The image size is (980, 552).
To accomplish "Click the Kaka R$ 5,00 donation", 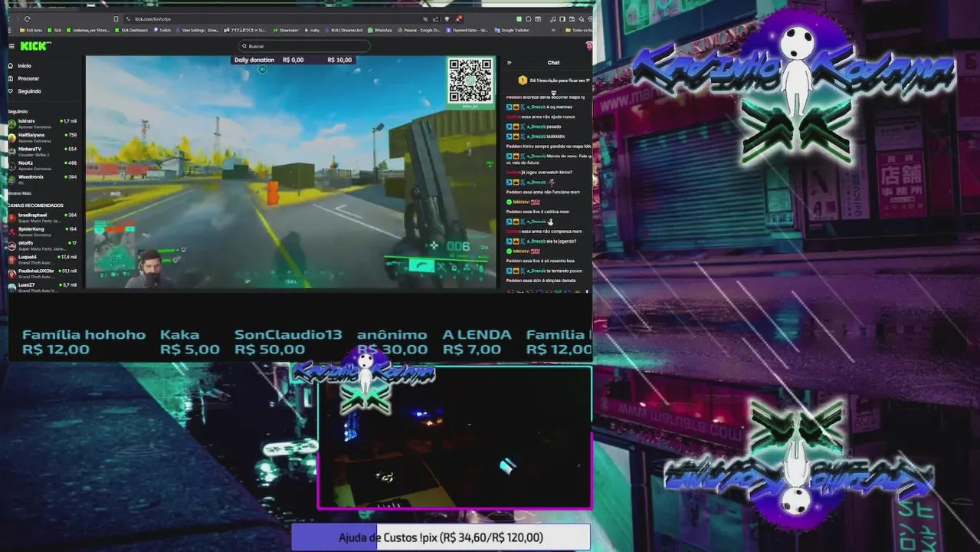I will 189,342.
